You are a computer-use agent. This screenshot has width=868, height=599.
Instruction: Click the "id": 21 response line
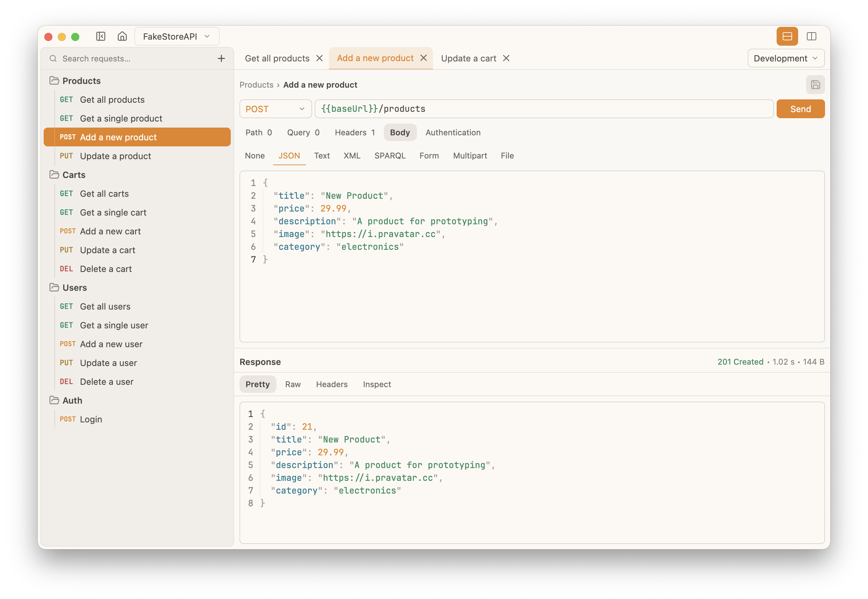(x=294, y=427)
